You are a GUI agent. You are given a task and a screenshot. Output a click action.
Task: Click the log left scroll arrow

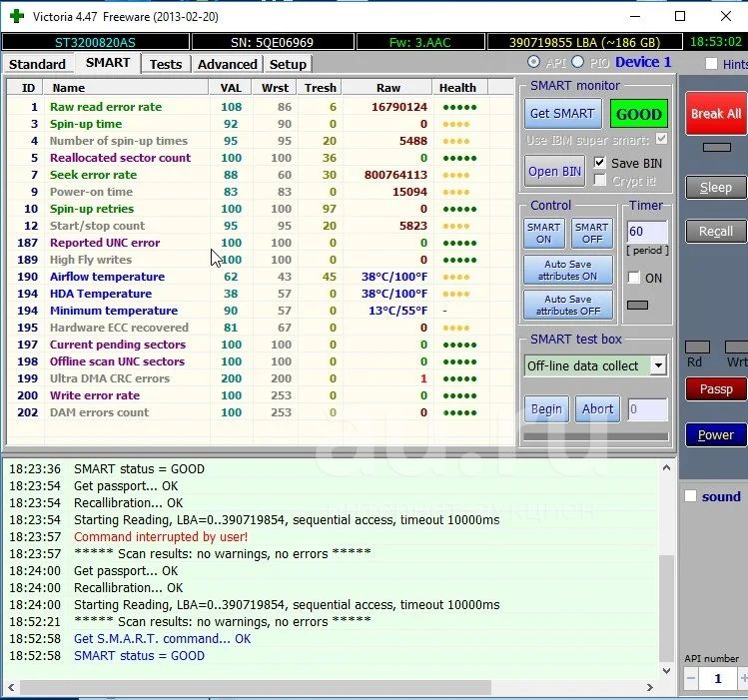pos(11,688)
